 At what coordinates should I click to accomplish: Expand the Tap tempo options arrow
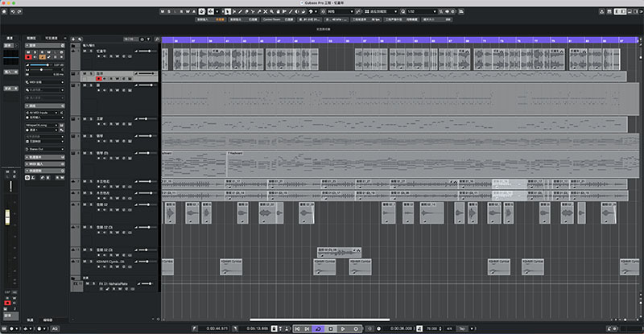(473, 328)
